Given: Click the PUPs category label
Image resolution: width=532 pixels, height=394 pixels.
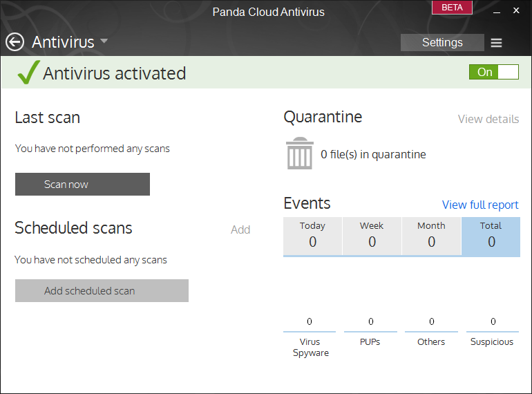Looking at the screenshot, I should point(370,341).
